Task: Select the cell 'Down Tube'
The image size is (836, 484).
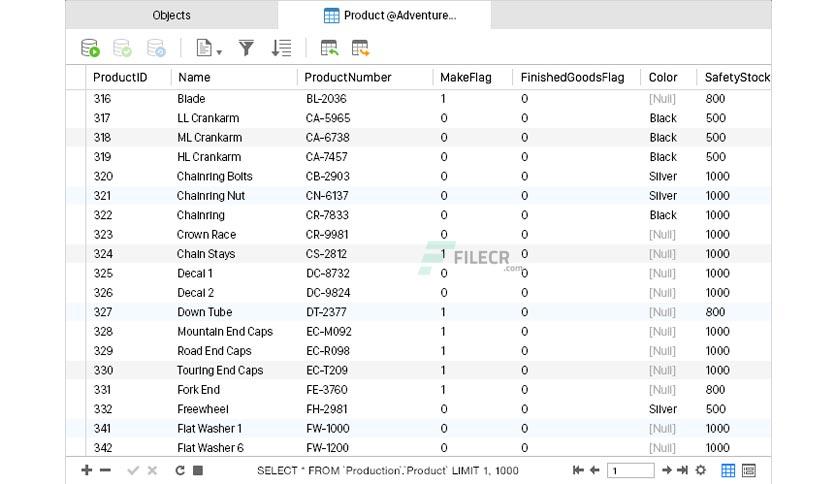Action: click(204, 312)
